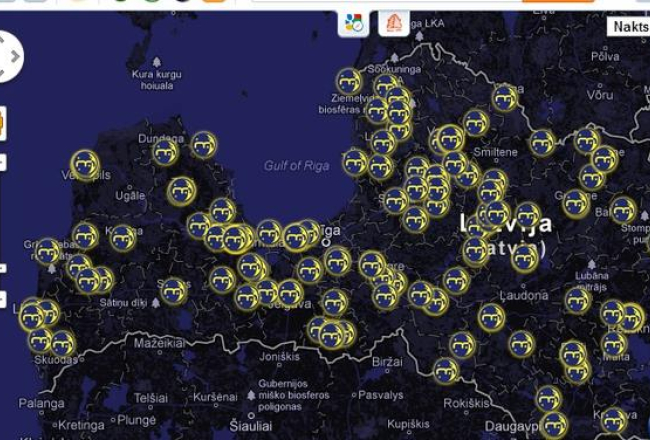Click the Plungė city label
Image resolution: width=650 pixels, height=440 pixels.
pos(136,420)
